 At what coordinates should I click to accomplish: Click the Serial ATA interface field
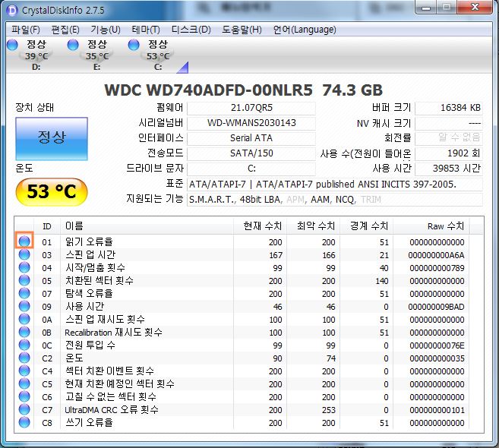[251, 138]
